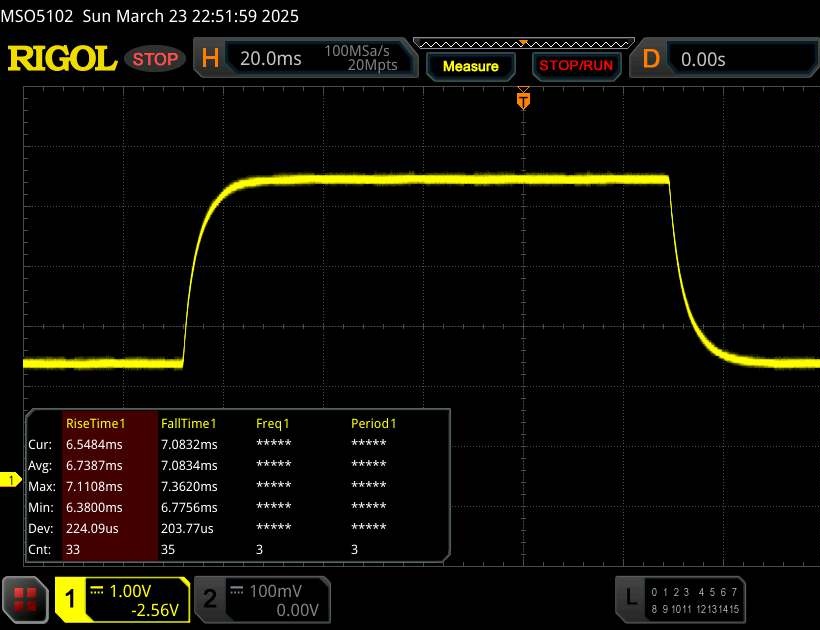Screen dimensions: 820x630
Task: Click FallTime1 min value 6.7756ms
Action: click(189, 507)
